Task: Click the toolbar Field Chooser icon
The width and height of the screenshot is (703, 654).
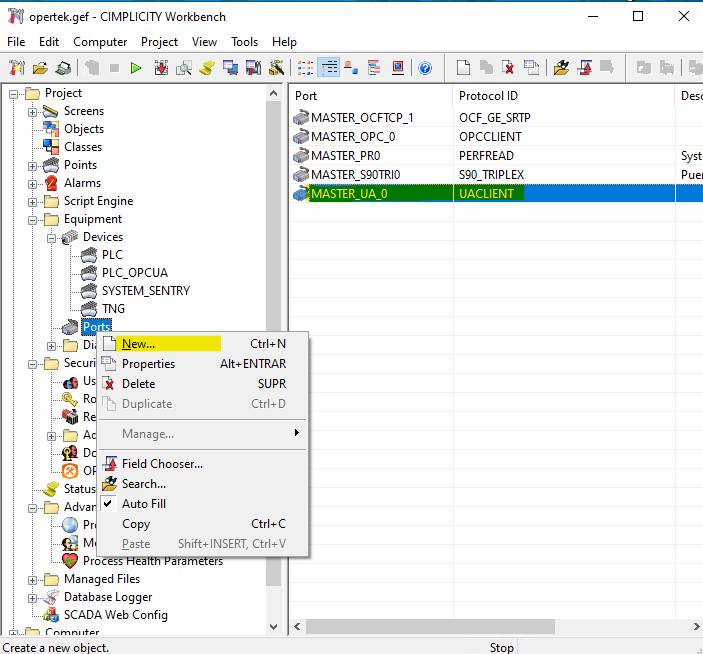Action: coord(585,68)
